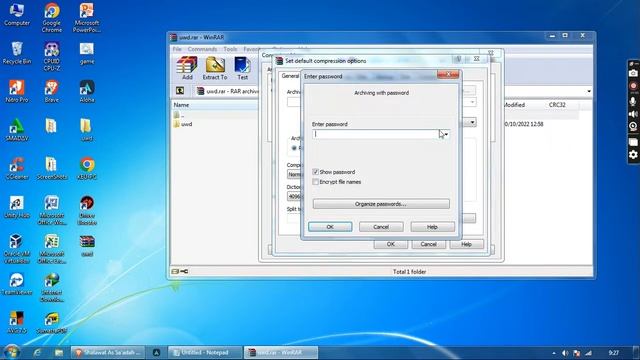Open the TeamViewer desktop shortcut
This screenshot has width=640, height=360.
(x=17, y=283)
